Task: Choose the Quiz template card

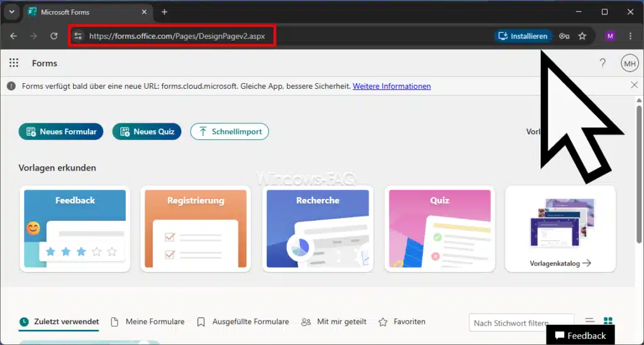Action: [440, 229]
